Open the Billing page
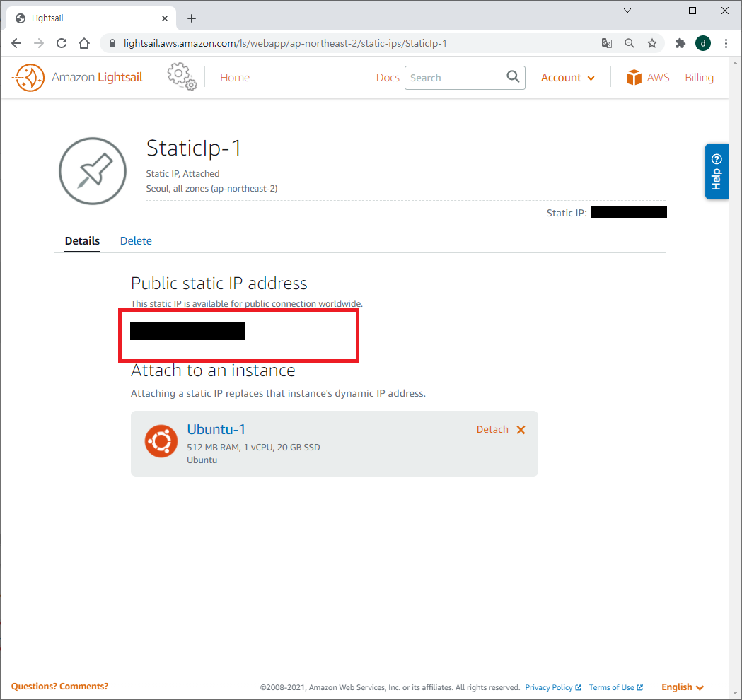This screenshot has height=700, width=742. click(699, 78)
